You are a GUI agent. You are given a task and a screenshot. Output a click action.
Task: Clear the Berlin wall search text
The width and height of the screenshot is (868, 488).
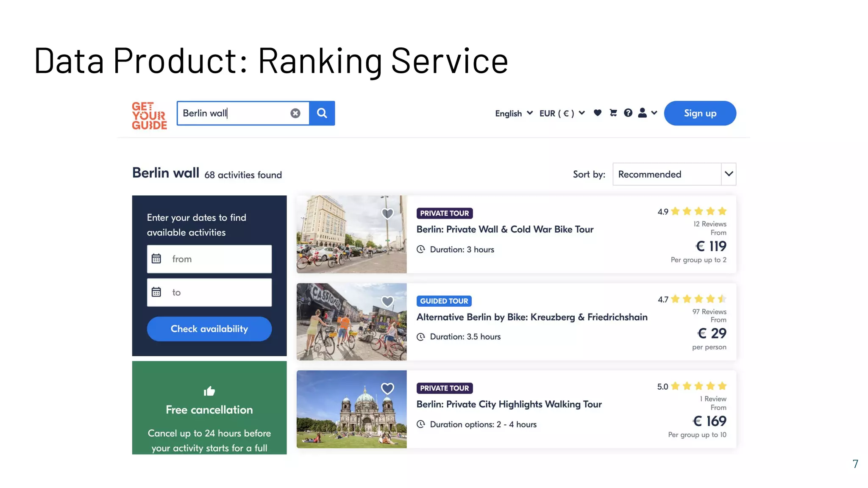[x=295, y=113]
